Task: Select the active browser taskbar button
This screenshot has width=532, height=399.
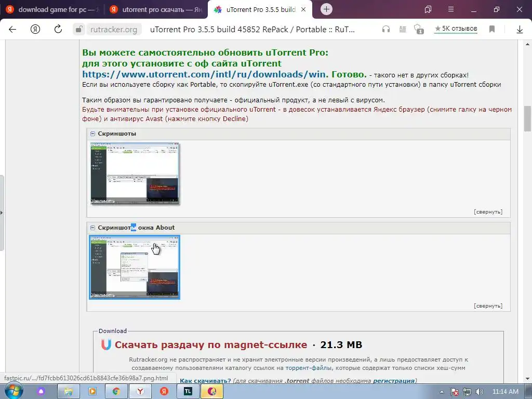Action: [212, 391]
